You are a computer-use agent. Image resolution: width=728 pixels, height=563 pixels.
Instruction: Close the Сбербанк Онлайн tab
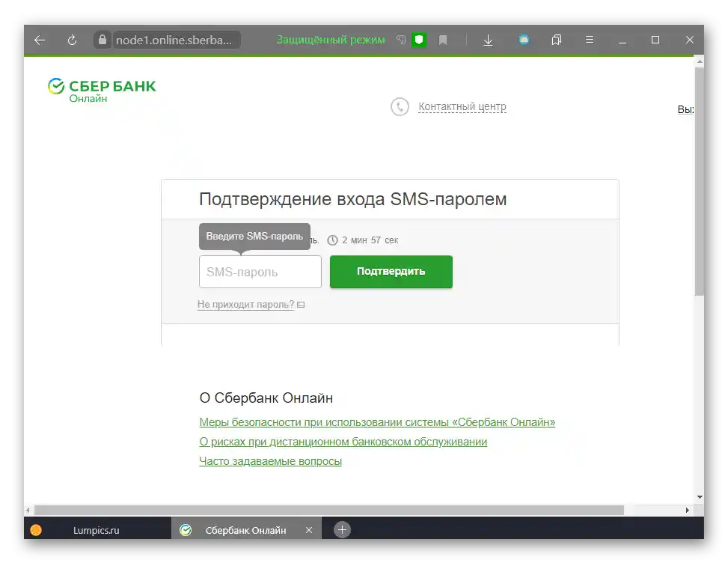pyautogui.click(x=309, y=530)
